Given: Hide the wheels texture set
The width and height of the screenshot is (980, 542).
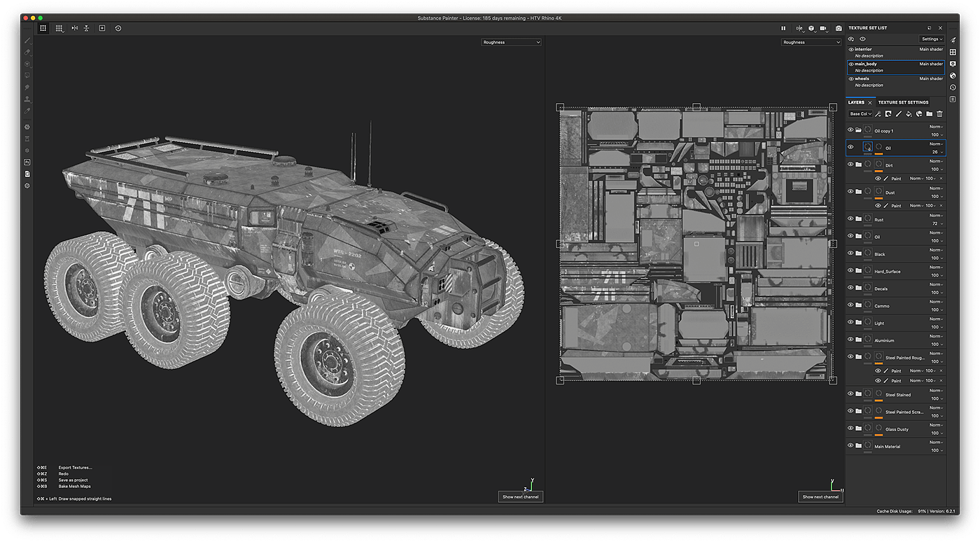Looking at the screenshot, I should [851, 78].
